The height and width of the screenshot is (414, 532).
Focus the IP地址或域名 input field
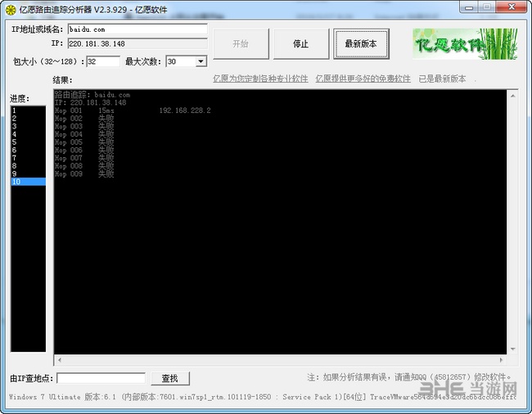pos(138,29)
